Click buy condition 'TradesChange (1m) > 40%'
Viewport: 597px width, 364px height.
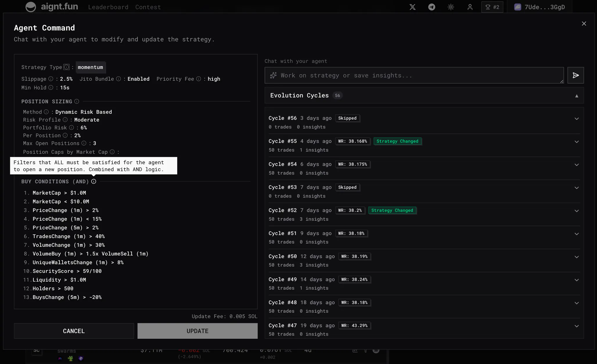[x=69, y=236]
